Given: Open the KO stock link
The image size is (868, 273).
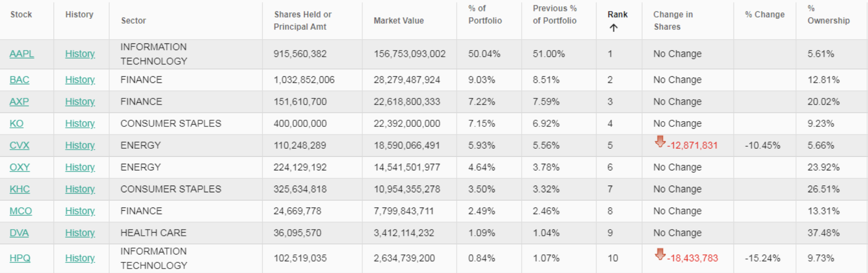Looking at the screenshot, I should 16,124.
